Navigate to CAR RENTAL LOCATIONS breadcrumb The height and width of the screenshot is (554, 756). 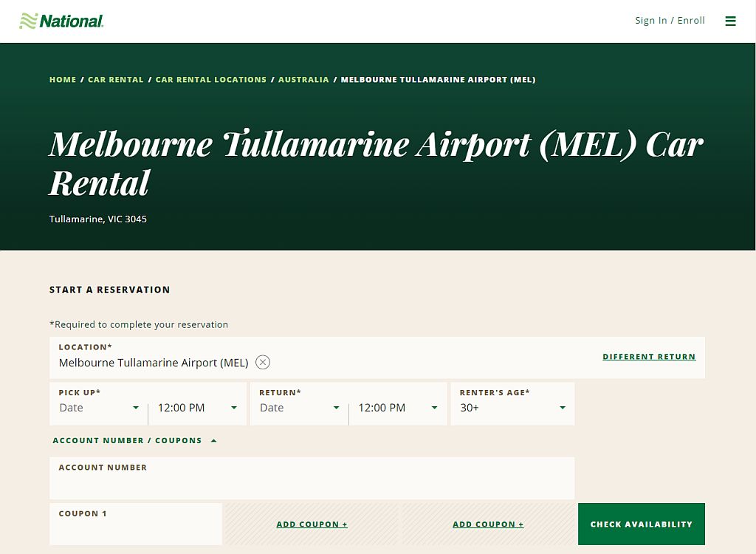coord(211,79)
